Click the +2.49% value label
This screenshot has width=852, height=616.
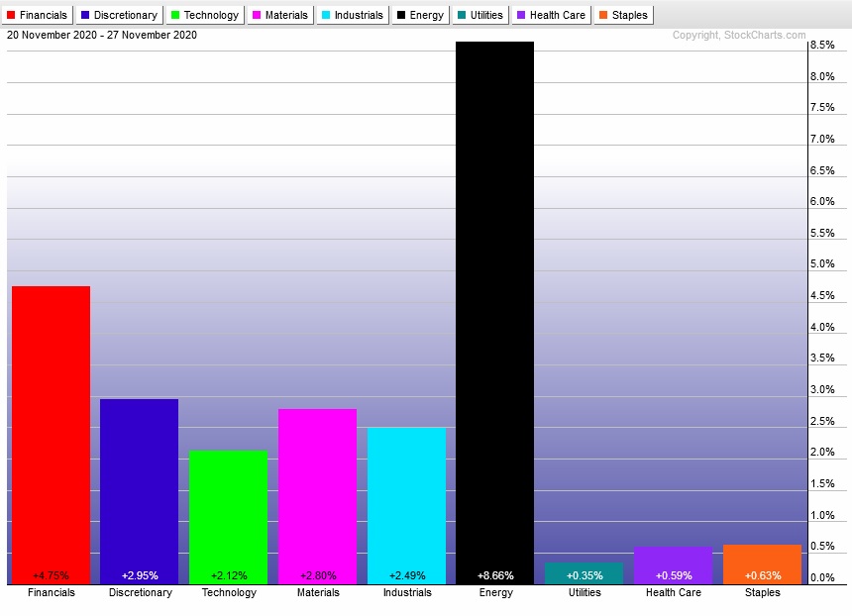click(407, 575)
